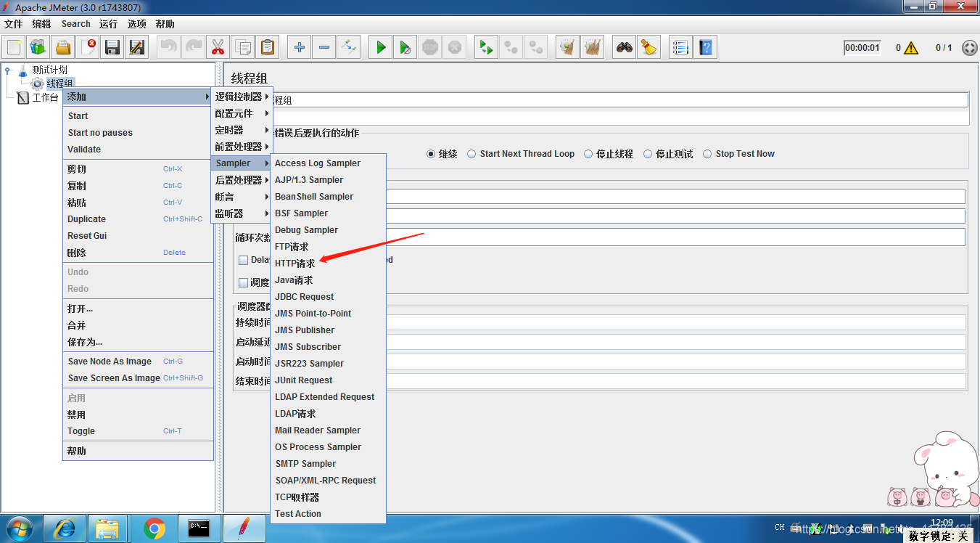The height and width of the screenshot is (543, 980).
Task: Click the Windows Start button
Action: click(x=20, y=529)
